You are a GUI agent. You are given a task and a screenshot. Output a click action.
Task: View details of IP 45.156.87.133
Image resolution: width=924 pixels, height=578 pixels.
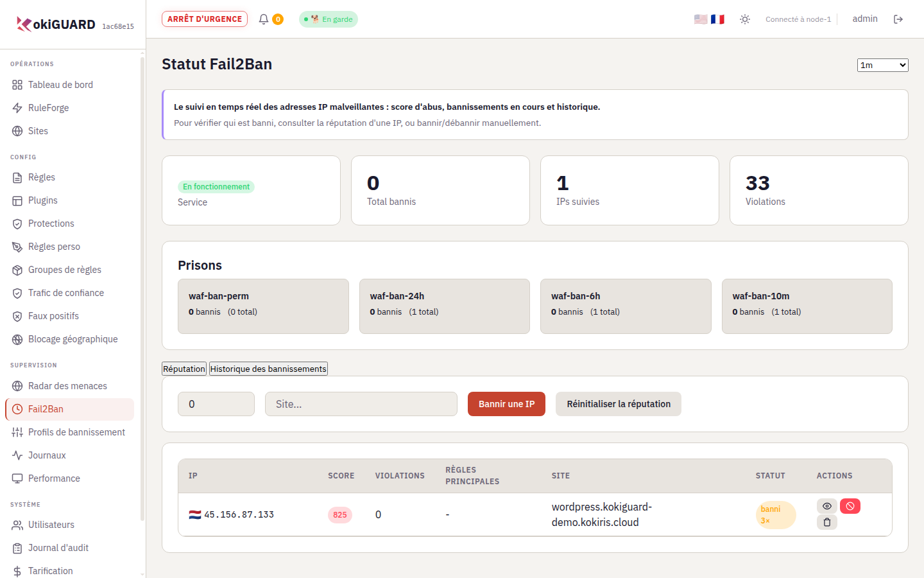point(827,506)
